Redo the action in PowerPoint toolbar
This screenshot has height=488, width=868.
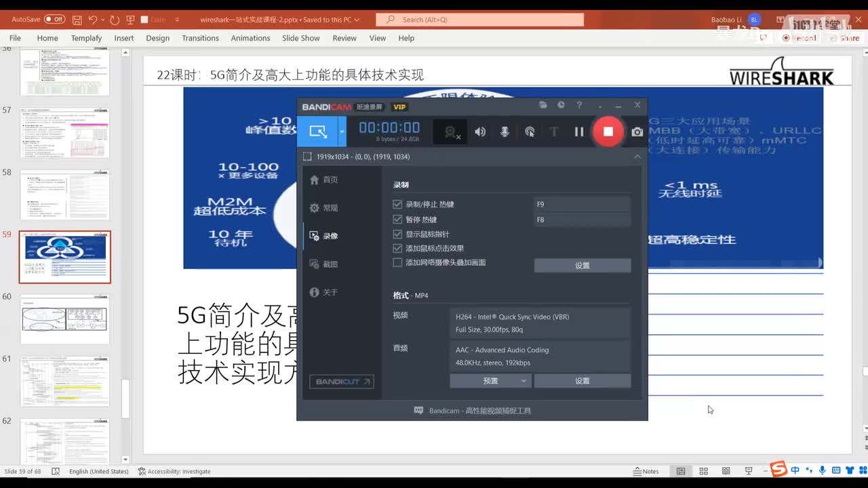tap(114, 20)
